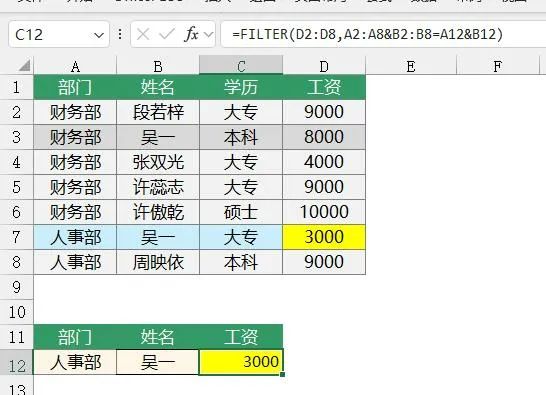Select cell with name 许蕊志
Screen dimensions: 546x395
point(158,187)
